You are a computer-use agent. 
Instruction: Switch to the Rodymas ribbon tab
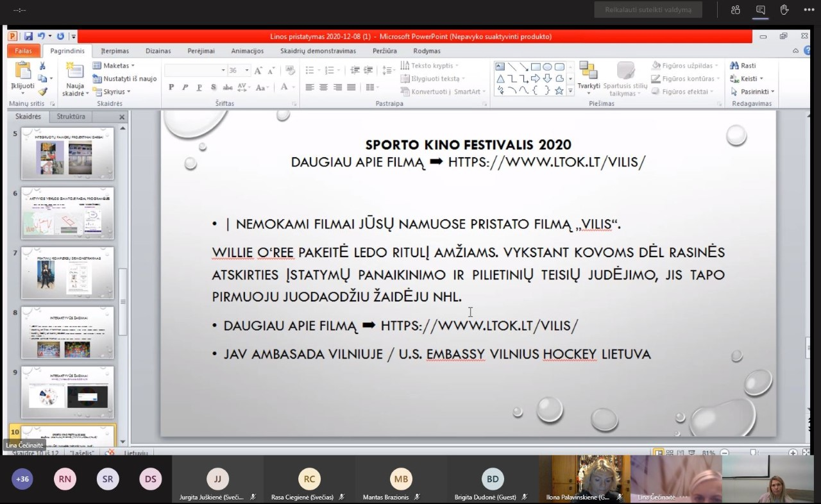427,51
